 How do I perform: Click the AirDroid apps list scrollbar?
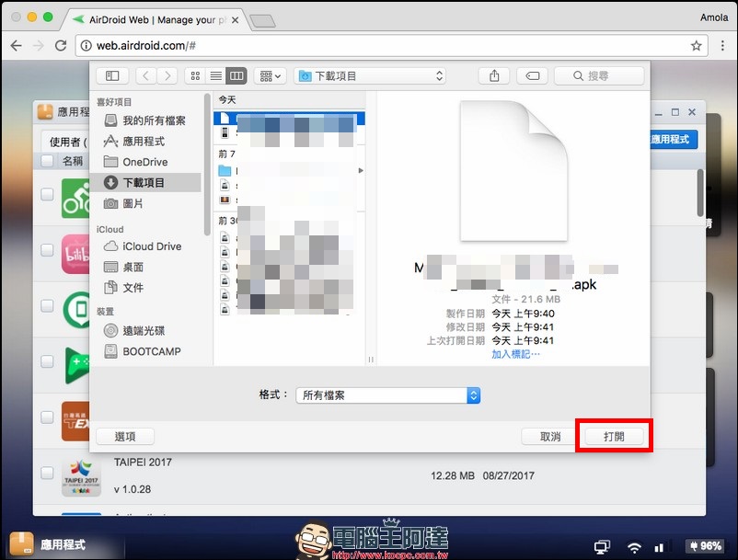pyautogui.click(x=700, y=193)
